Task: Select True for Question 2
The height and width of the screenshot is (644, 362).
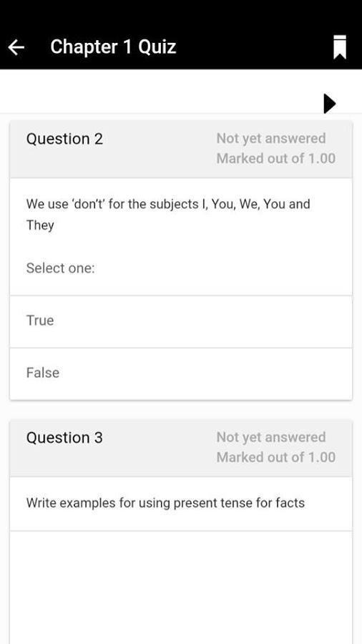Action: pos(180,321)
